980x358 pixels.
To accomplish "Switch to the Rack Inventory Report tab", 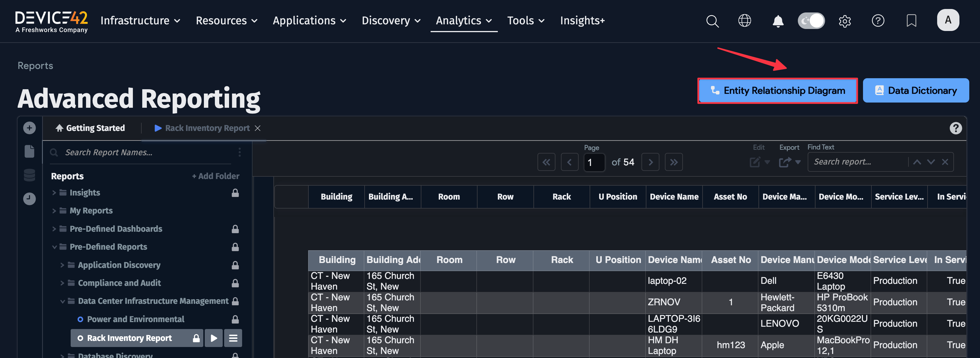I will (x=202, y=128).
